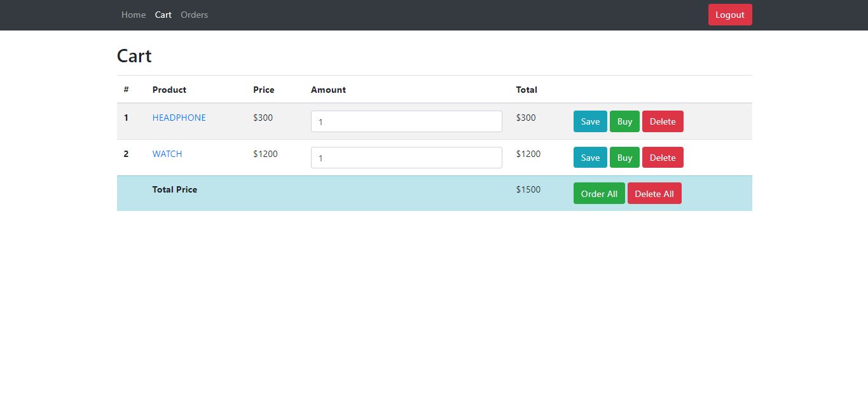
Task: Click row number 1 cell
Action: coord(126,118)
